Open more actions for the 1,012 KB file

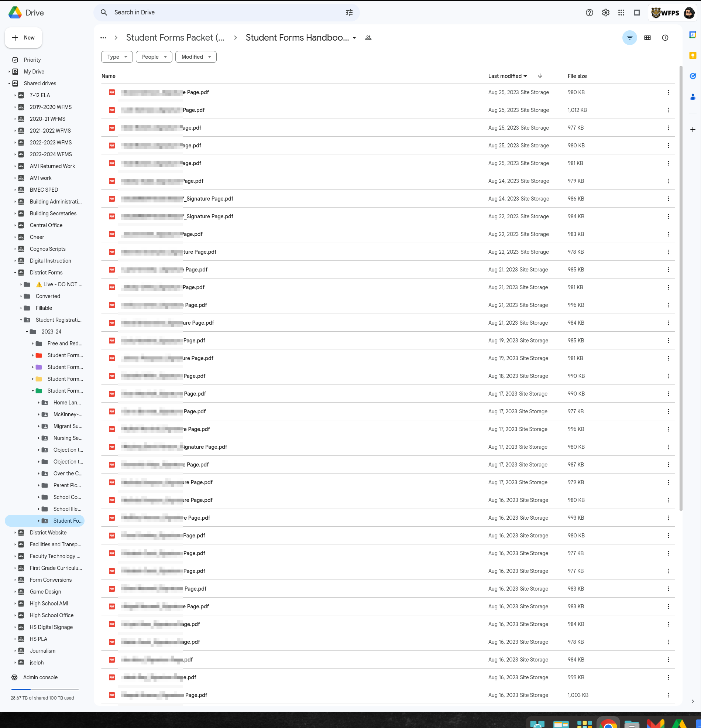click(x=668, y=110)
